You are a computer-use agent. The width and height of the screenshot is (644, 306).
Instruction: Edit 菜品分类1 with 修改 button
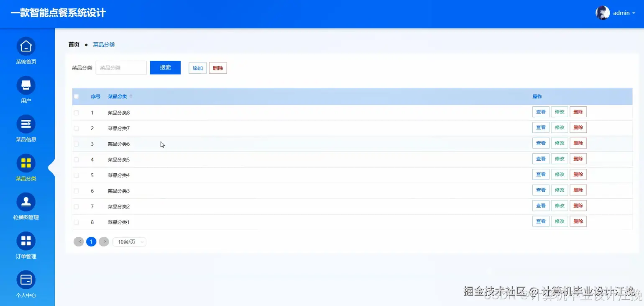[x=560, y=221]
